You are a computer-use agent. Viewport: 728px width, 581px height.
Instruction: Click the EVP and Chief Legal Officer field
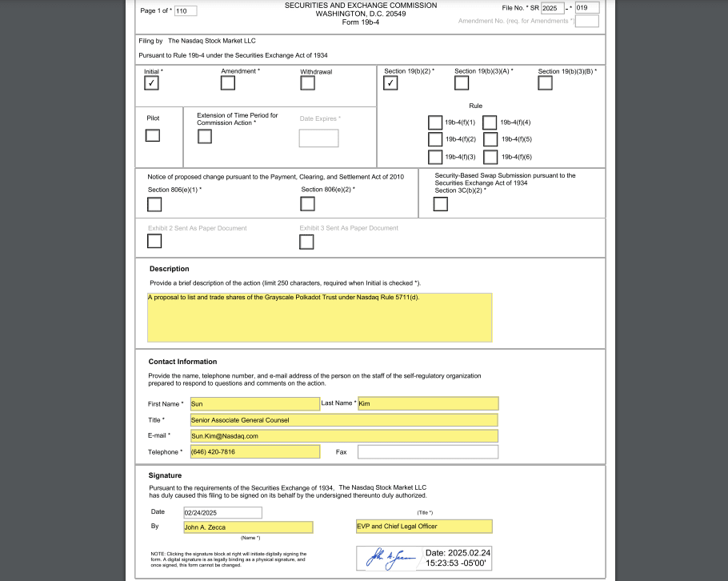424,527
